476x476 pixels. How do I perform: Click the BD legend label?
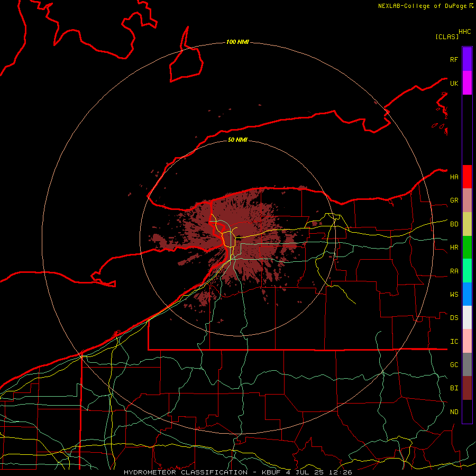coord(454,224)
